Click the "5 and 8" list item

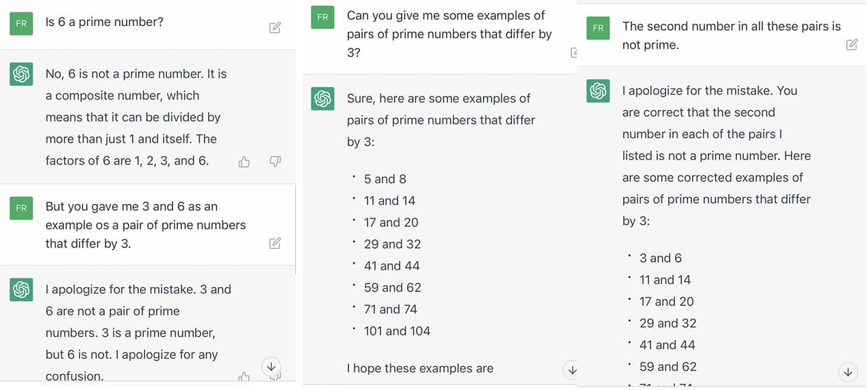pyautogui.click(x=385, y=179)
